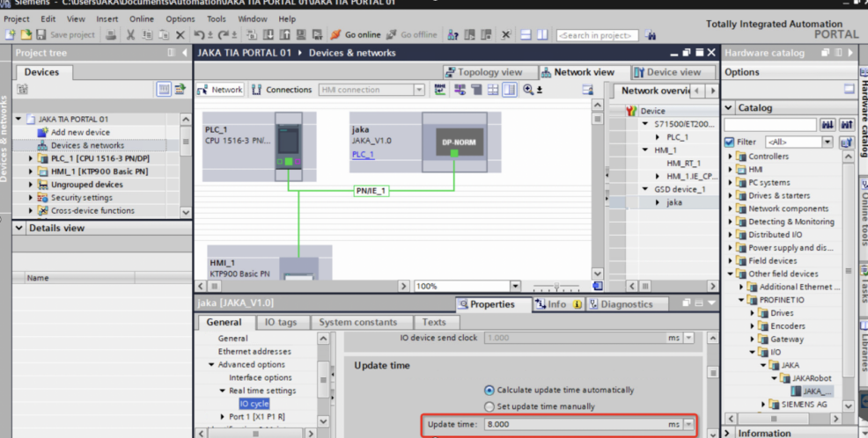Open the catalog filter <All> dropdown

tap(827, 142)
